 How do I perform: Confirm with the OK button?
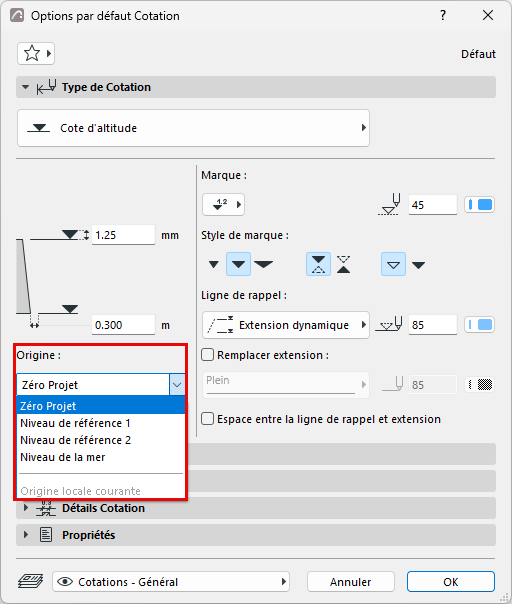pos(451,582)
